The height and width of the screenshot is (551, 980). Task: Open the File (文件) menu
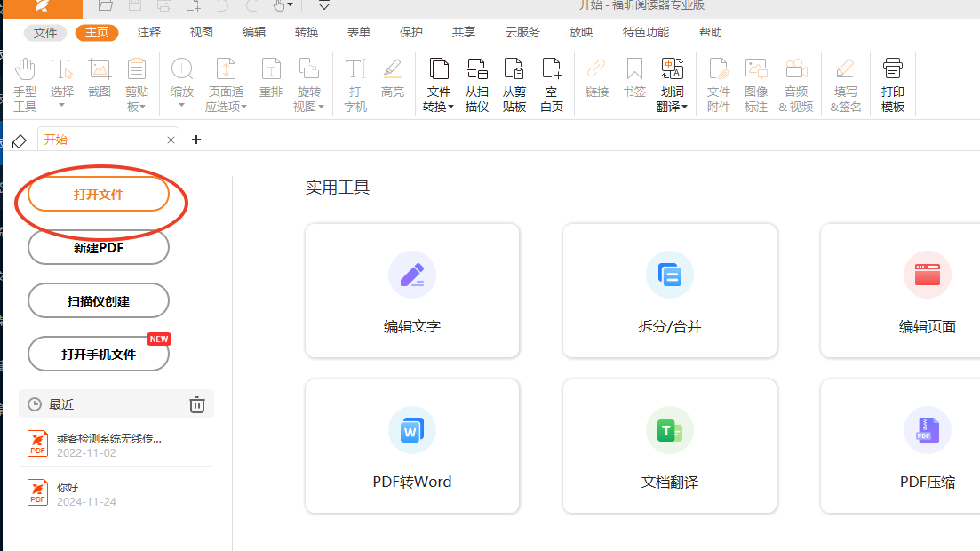click(x=45, y=33)
